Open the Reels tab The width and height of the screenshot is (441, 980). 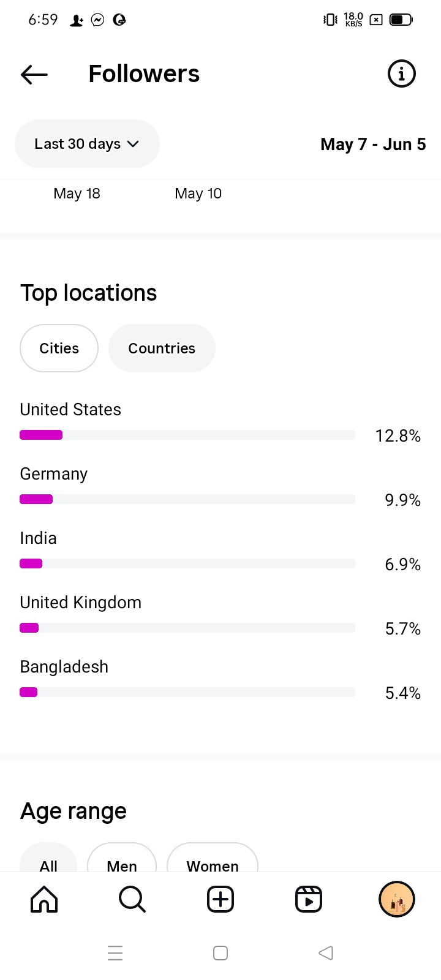309,899
